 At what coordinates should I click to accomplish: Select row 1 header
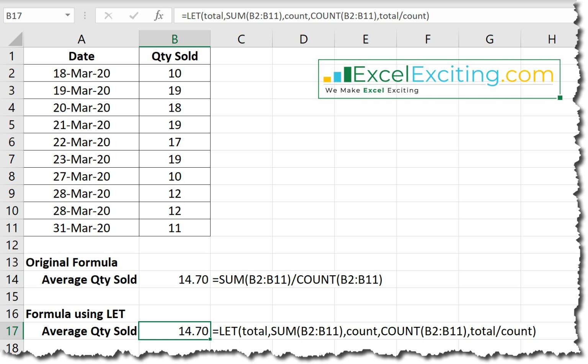(12, 56)
